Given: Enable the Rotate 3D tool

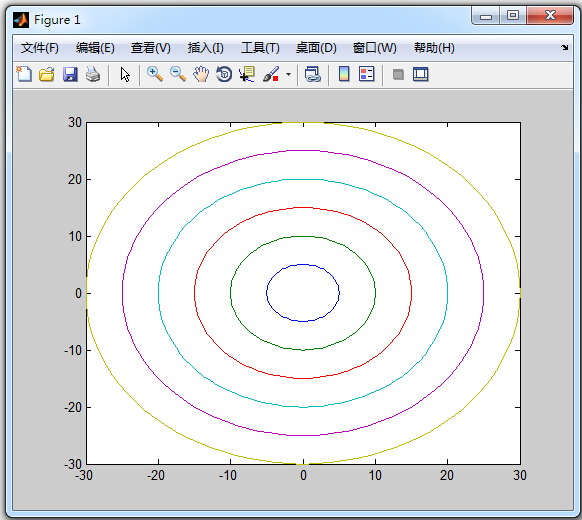Looking at the screenshot, I should pos(224,74).
